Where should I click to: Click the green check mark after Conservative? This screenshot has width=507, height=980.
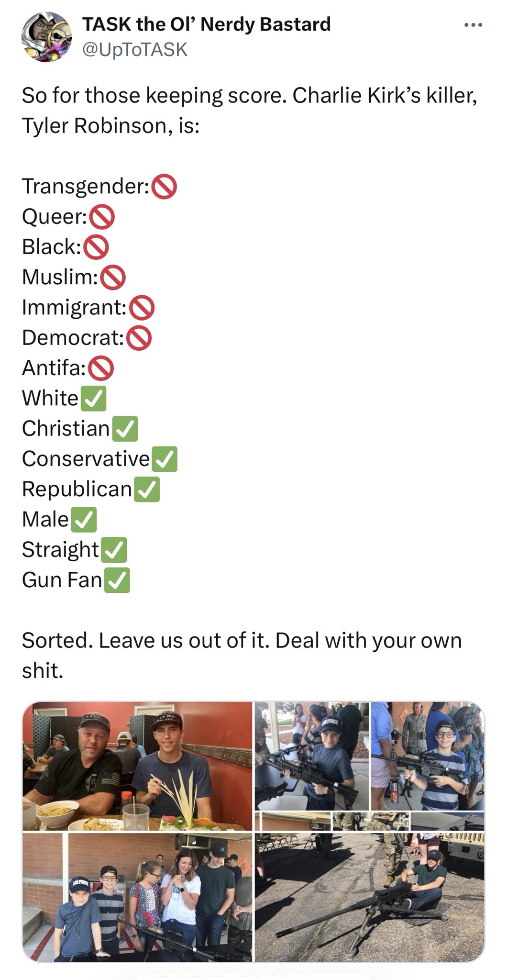tap(165, 459)
